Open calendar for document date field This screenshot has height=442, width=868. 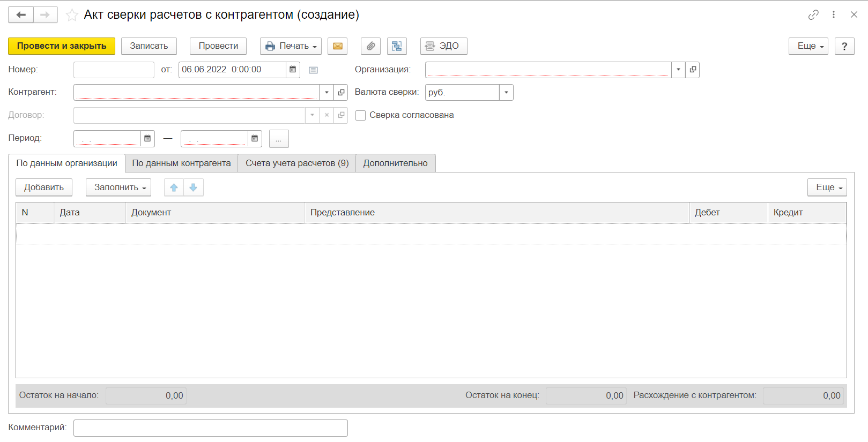click(293, 70)
